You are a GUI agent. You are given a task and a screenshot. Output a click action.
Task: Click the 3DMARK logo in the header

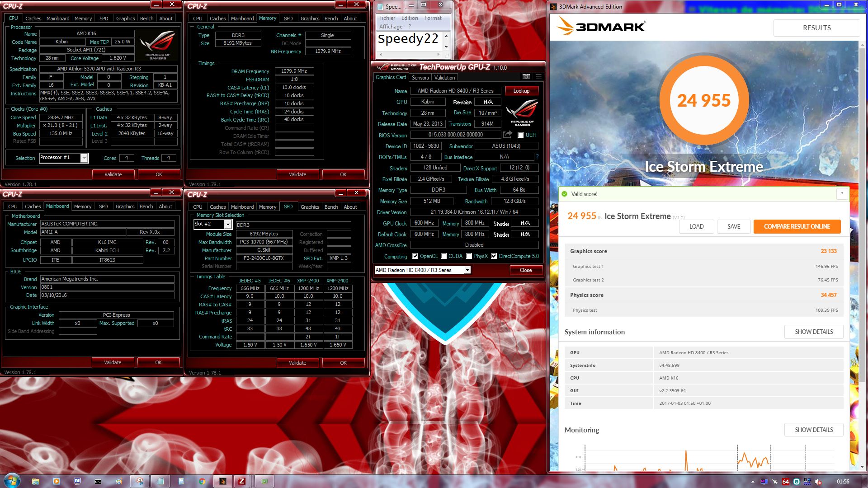point(601,26)
